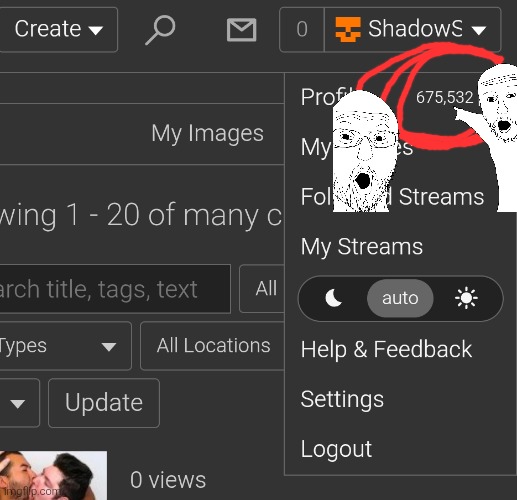Viewport: 517px width, 500px height.
Task: Select Help & Feedback from the menu
Action: (386, 349)
